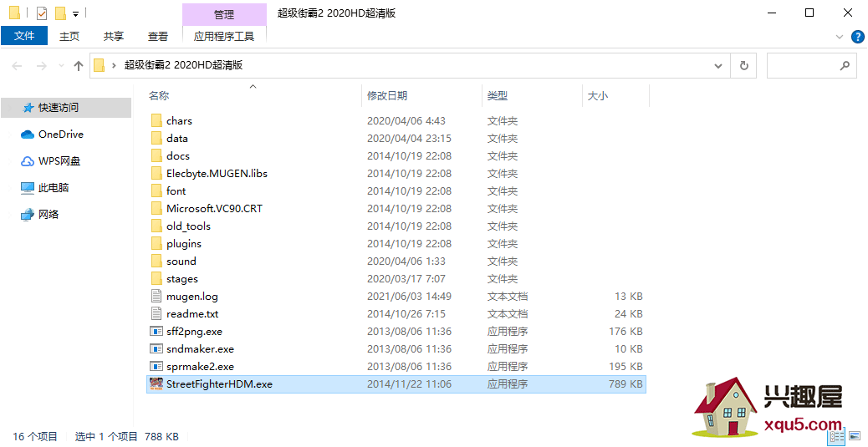Click the OneDrive cloud icon in sidebar
Image resolution: width=868 pixels, height=447 pixels.
[28, 135]
